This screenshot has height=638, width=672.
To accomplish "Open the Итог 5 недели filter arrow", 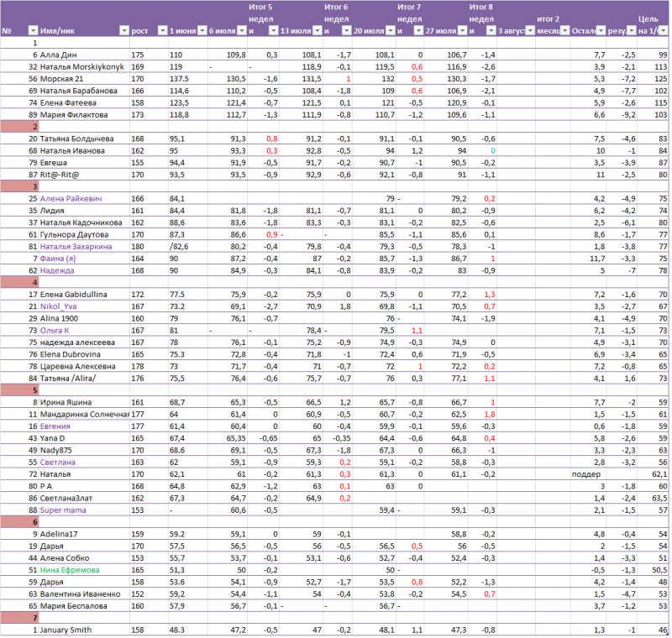I will pyautogui.click(x=273, y=31).
